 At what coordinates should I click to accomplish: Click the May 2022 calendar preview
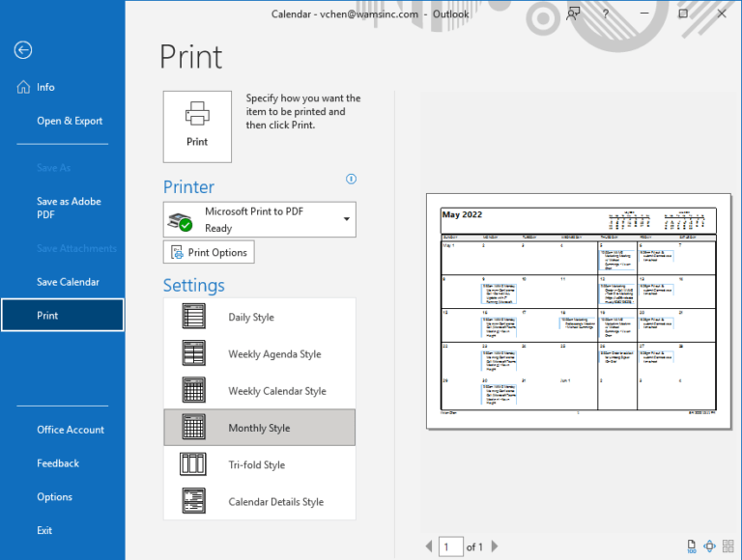(579, 311)
